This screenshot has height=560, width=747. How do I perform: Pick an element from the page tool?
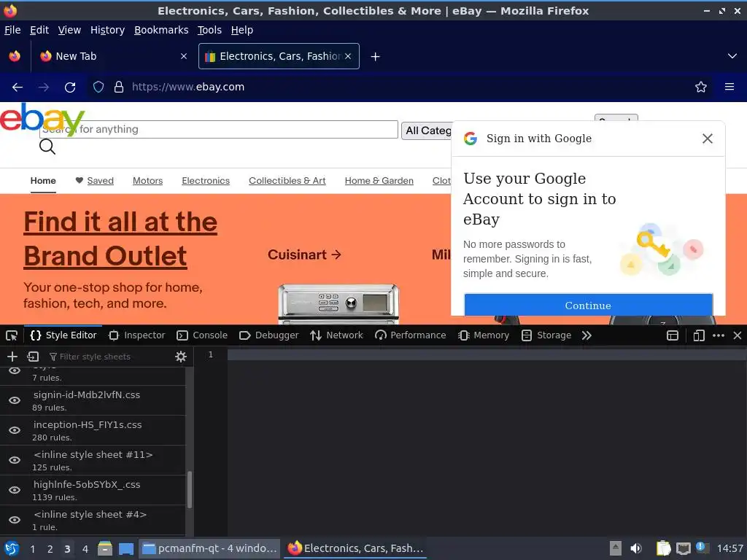click(x=12, y=335)
